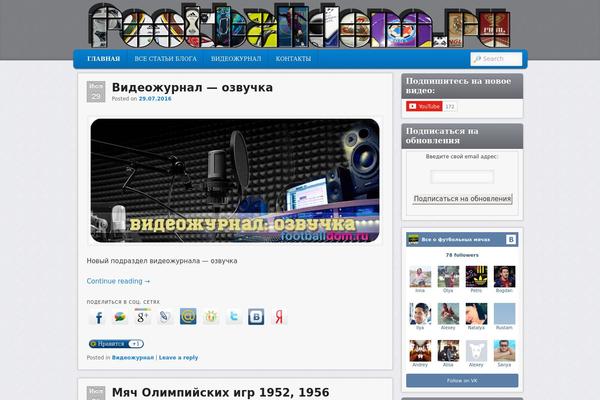The height and width of the screenshot is (400, 600).
Task: Open the ГЛАВНАЯ menu item
Action: click(x=103, y=59)
